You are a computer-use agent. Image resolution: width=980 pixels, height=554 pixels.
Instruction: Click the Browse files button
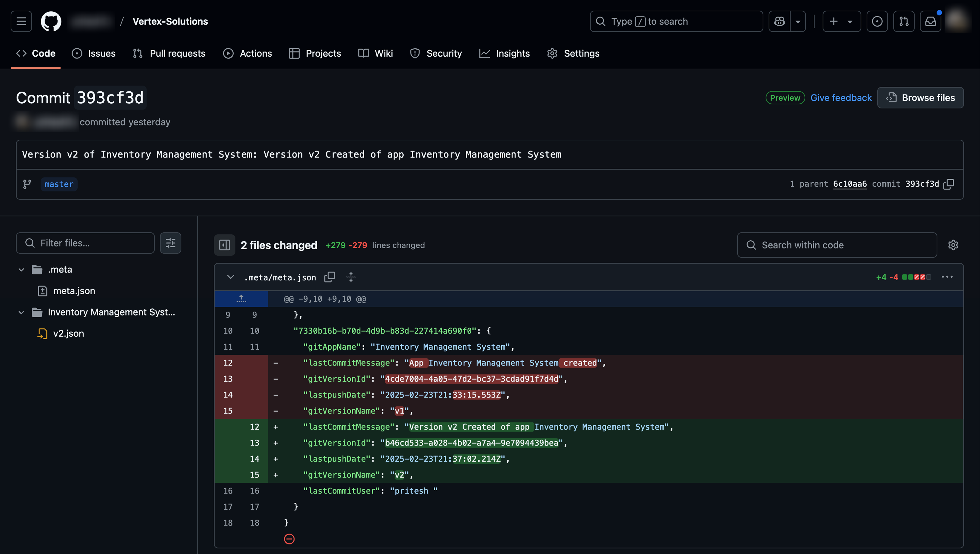pyautogui.click(x=921, y=98)
